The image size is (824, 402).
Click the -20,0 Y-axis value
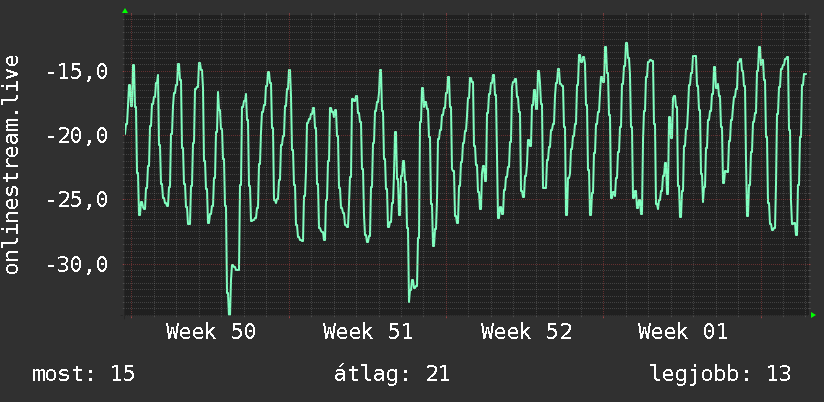77,136
